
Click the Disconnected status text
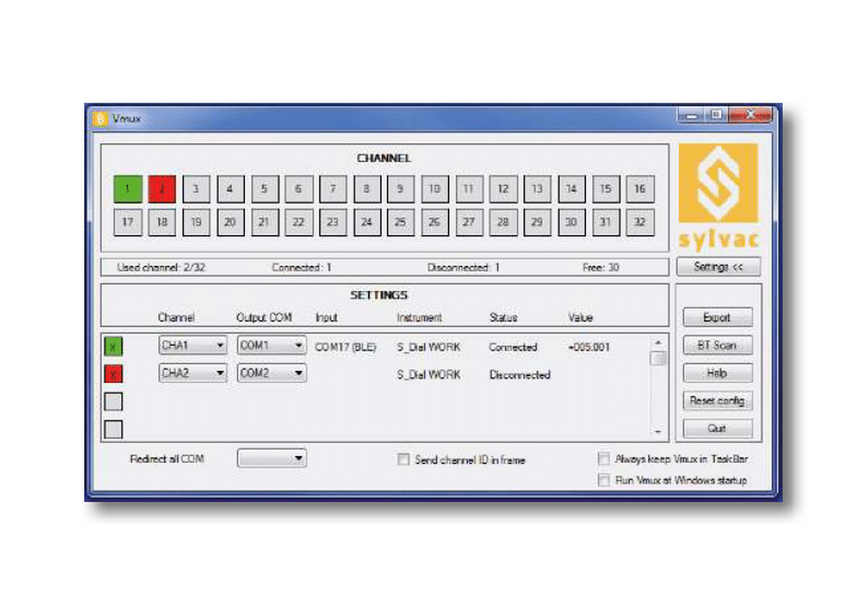(x=520, y=375)
